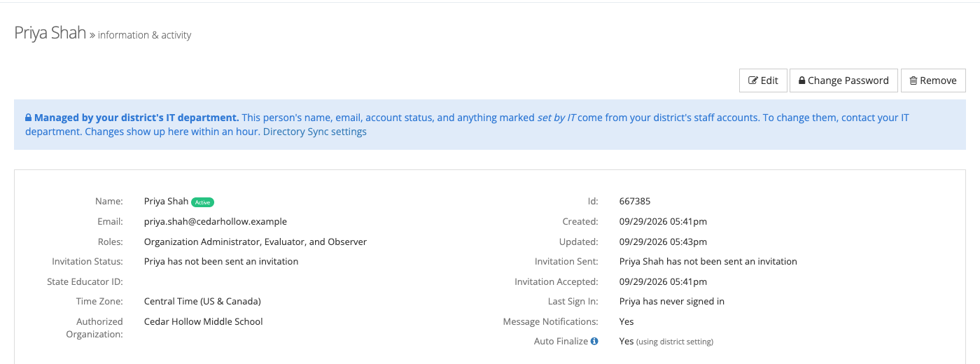Remove this user with the Remove button
Screen dimensions: 980x364
[x=933, y=80]
